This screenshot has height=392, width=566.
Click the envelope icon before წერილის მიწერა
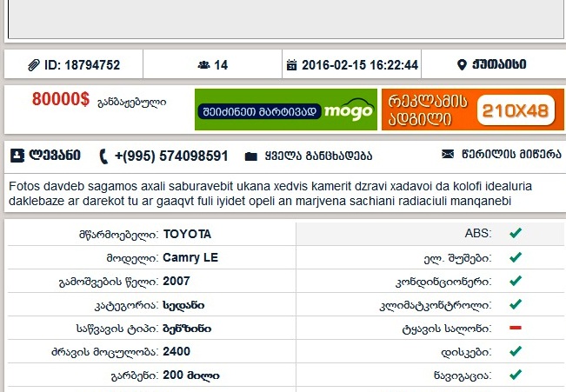448,154
